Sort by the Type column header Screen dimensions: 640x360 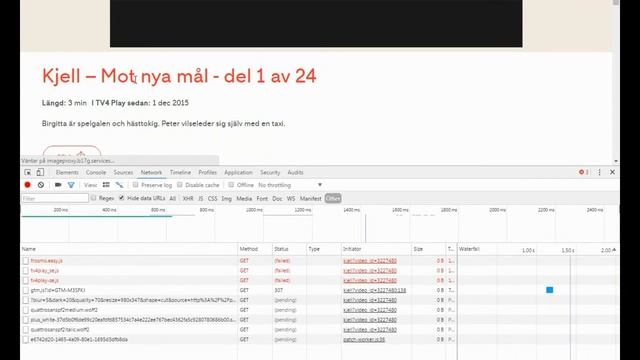coord(324,249)
